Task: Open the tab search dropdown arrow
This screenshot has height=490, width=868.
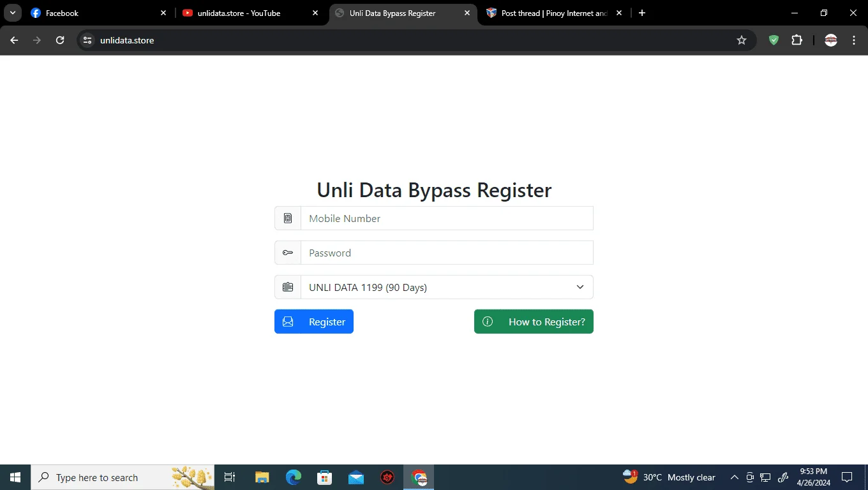Action: (x=12, y=13)
